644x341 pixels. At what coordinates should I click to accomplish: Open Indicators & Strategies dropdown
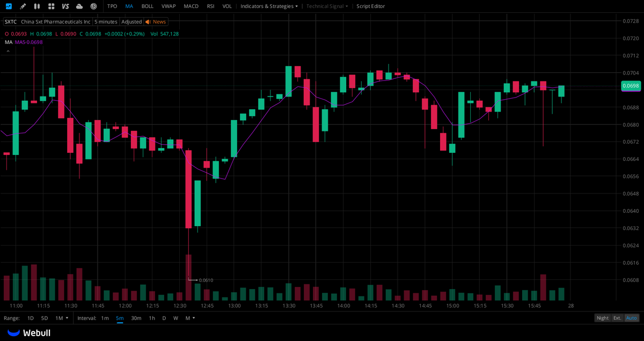[x=269, y=6]
